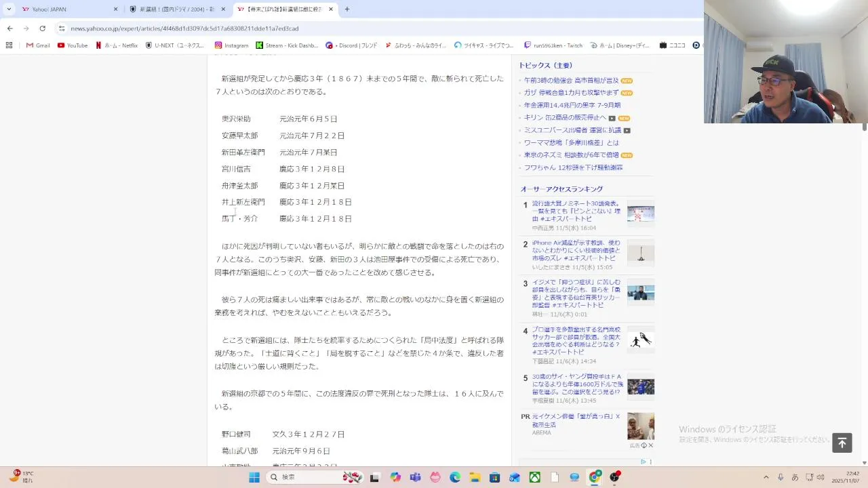Screen dimensions: 868x488
Task: Open the weather widget showing 13°C
Action: 20,477
